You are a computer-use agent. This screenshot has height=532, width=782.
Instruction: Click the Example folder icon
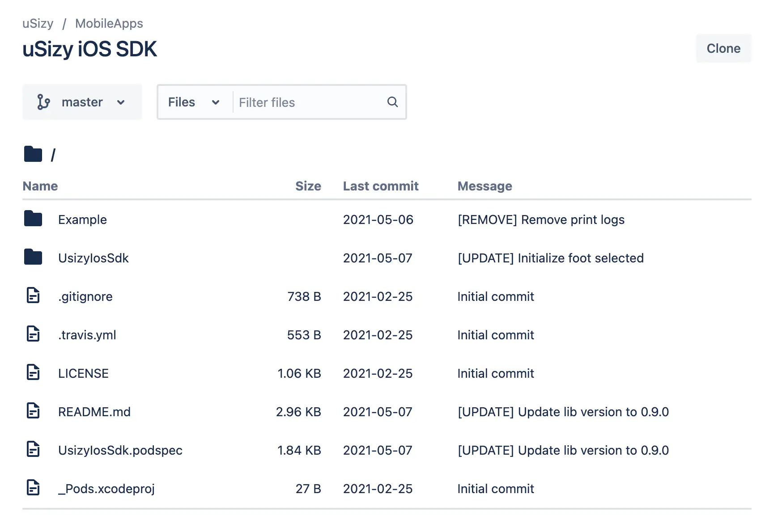point(33,219)
